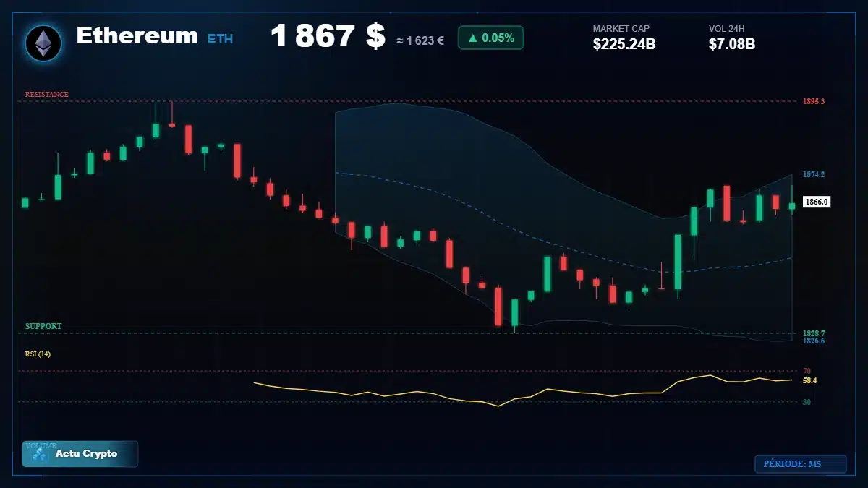The width and height of the screenshot is (868, 488).
Task: Click the RSI current value 58.4
Action: 809,380
